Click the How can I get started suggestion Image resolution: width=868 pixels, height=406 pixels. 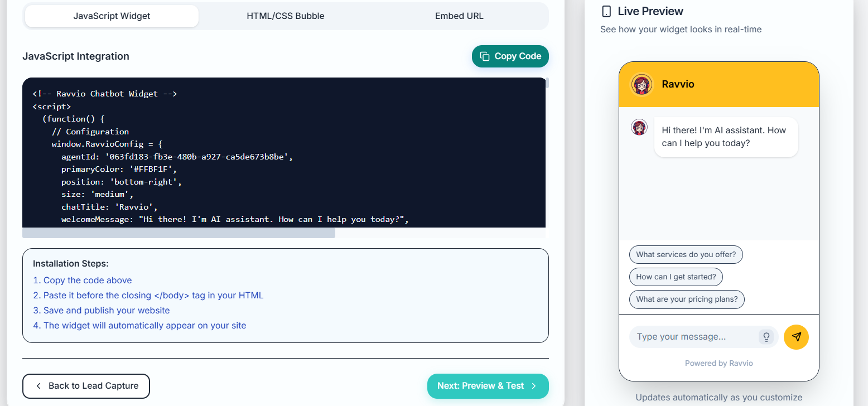click(676, 277)
